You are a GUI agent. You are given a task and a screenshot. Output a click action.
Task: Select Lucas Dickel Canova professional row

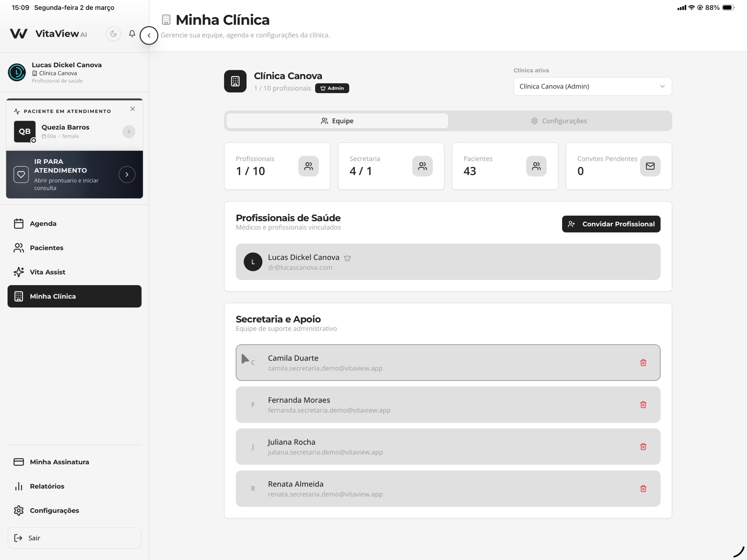[x=448, y=262]
